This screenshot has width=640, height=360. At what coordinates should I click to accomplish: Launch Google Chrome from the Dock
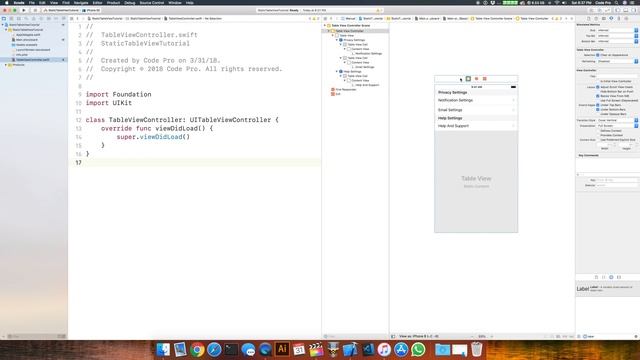(197, 350)
